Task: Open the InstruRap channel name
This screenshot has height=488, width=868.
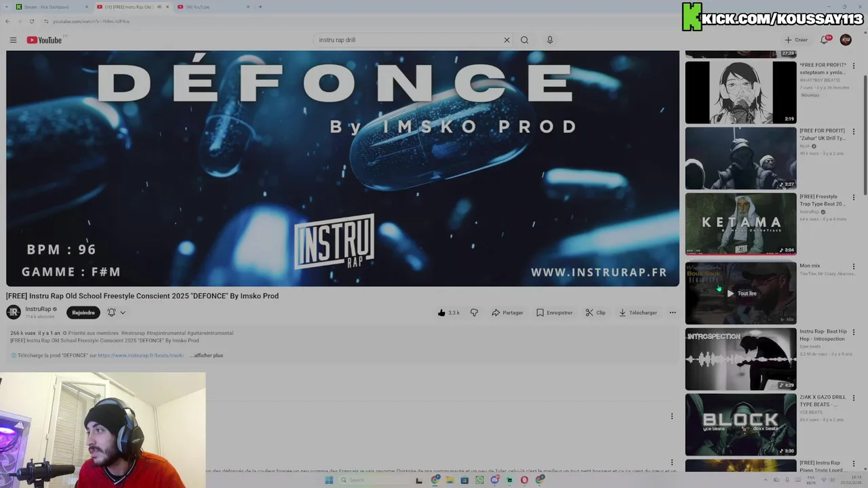Action: (x=39, y=309)
